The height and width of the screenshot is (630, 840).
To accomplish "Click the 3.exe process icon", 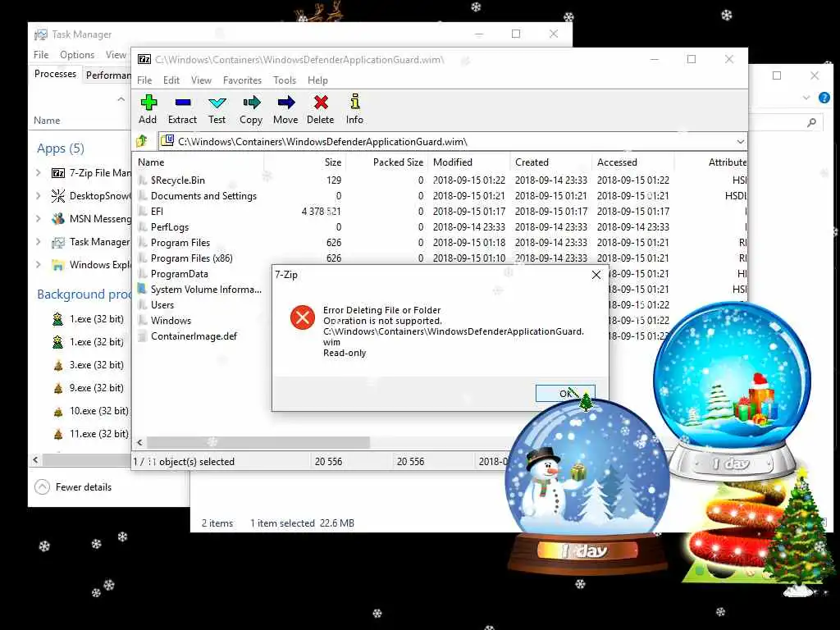I will click(x=58, y=365).
